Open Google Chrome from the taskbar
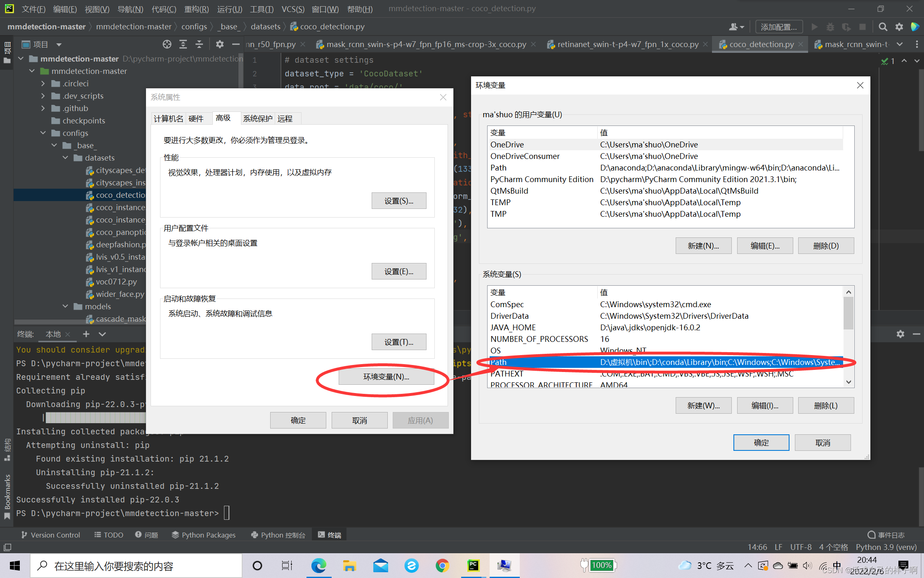Image resolution: width=924 pixels, height=578 pixels. point(442,565)
